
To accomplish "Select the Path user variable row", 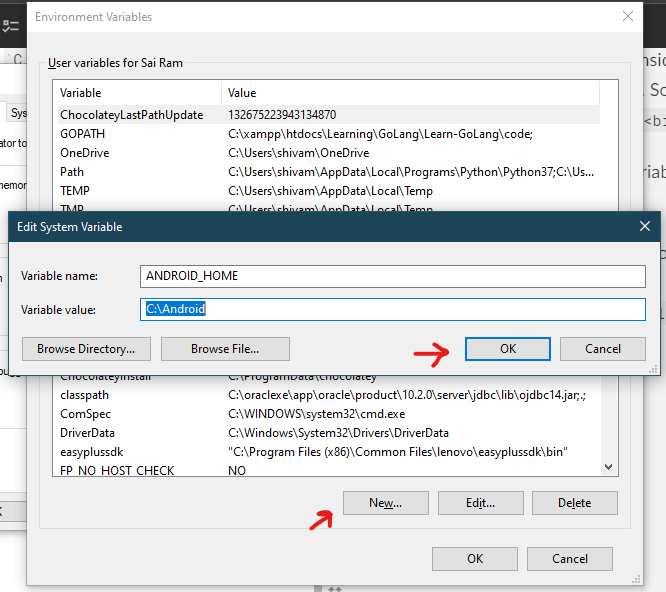I will 329,172.
